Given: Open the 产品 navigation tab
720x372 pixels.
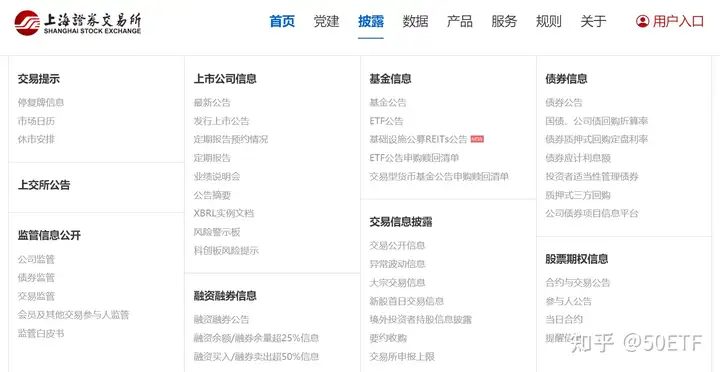Looking at the screenshot, I should point(460,21).
